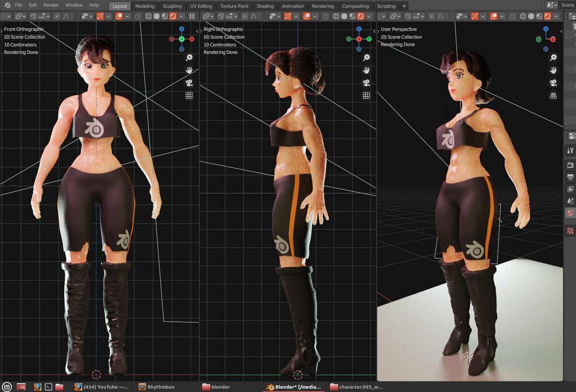This screenshot has width=576, height=392.
Task: Switch to the Modeling workspace tab
Action: click(x=145, y=6)
